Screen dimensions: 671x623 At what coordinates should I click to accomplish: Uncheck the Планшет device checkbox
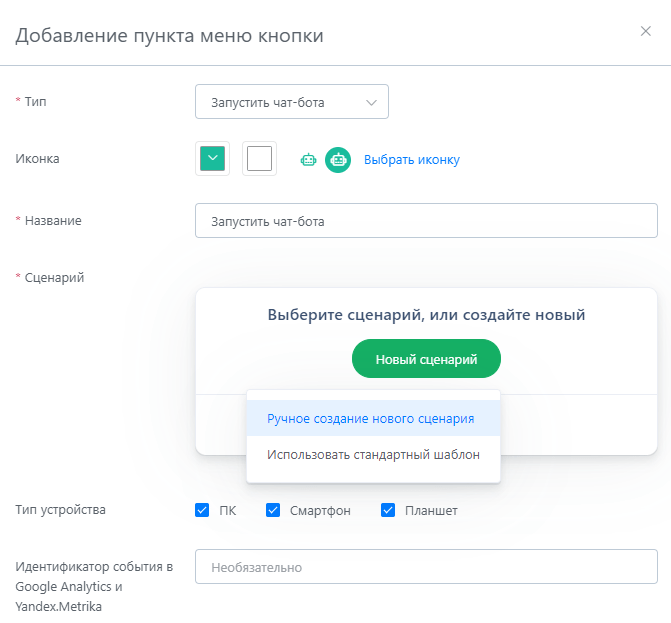point(388,510)
